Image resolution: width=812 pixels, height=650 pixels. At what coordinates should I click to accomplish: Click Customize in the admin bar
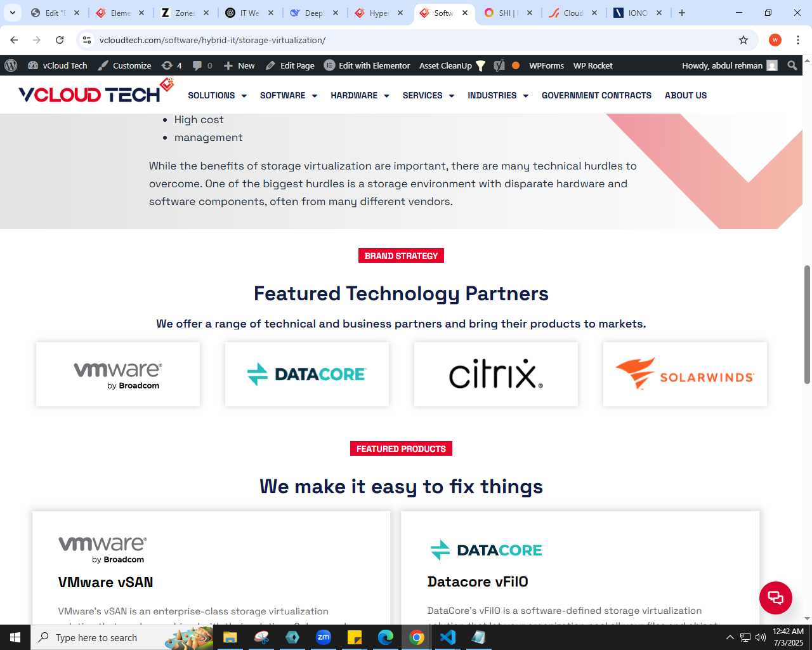(124, 65)
